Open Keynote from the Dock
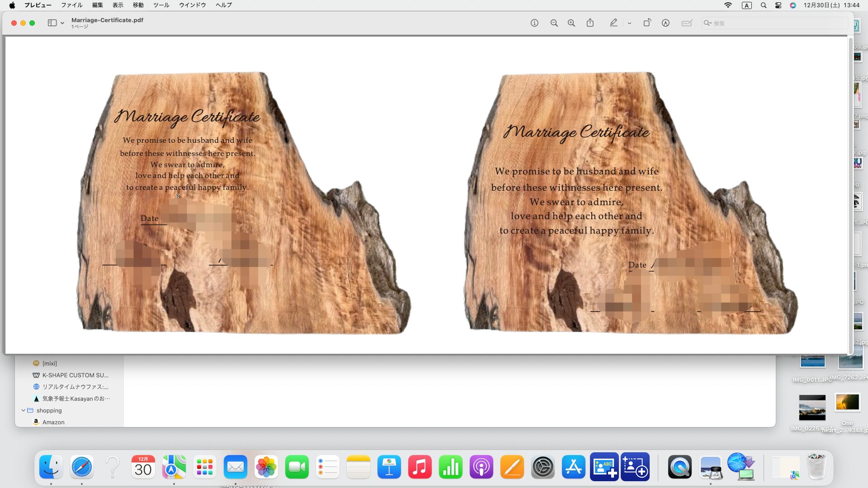This screenshot has width=868, height=488. pos(389,467)
